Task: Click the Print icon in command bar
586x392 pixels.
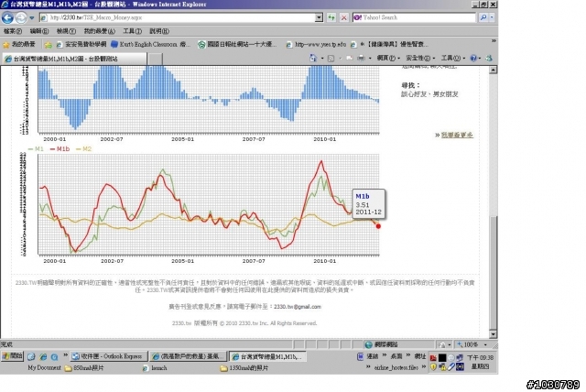Action: pos(361,58)
